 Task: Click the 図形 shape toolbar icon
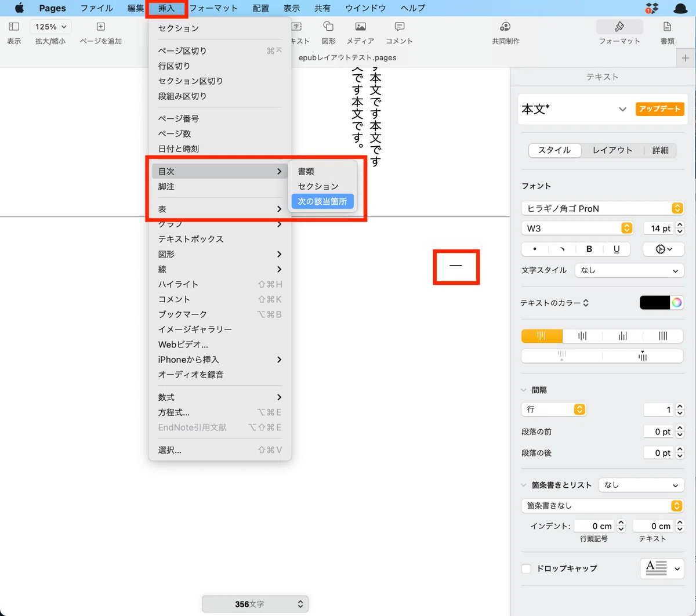pyautogui.click(x=328, y=27)
